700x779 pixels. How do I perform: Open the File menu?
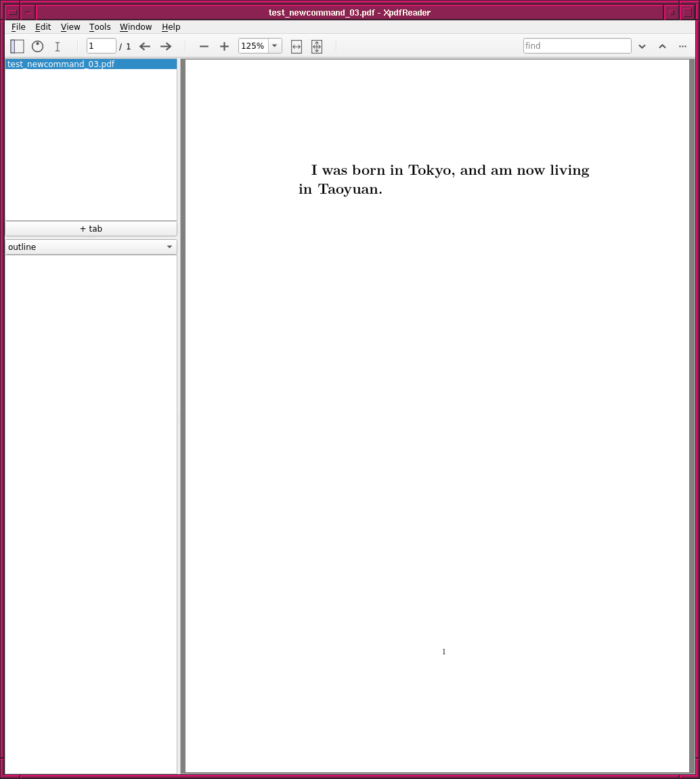(18, 27)
